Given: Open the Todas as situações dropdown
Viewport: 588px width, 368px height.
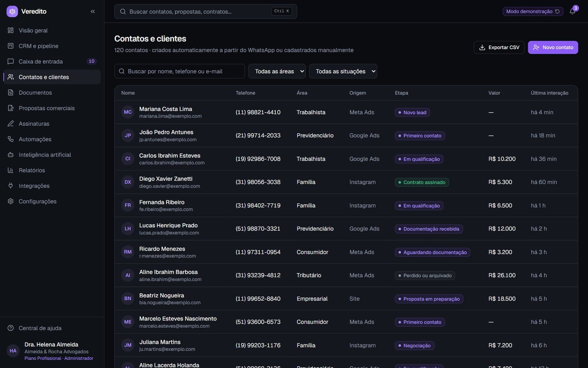Looking at the screenshot, I should (343, 71).
